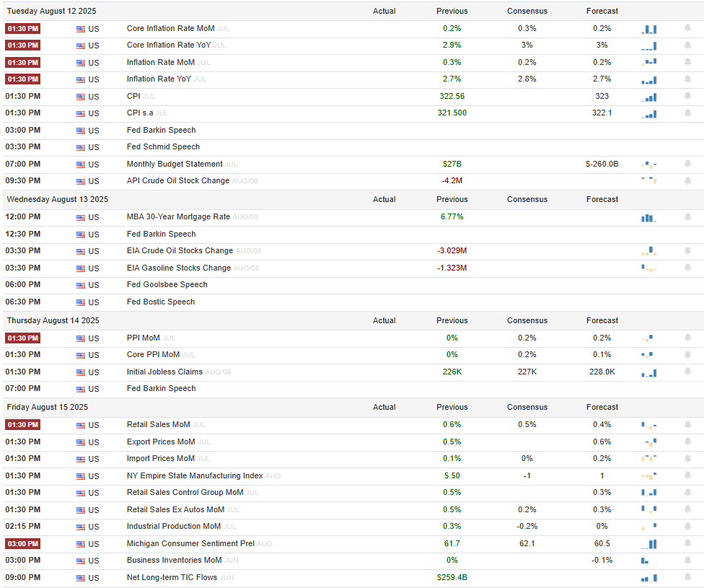707x588 pixels.
Task: Open API Crude Oil Stock Change details
Action: click(x=178, y=181)
